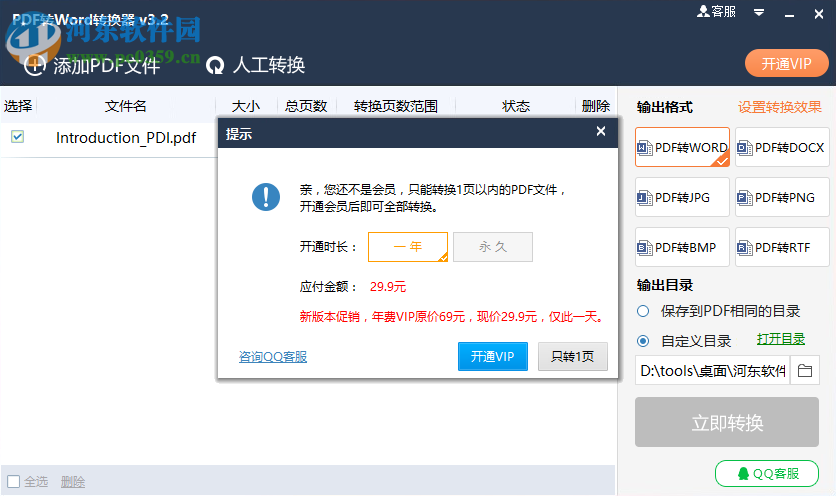Browse output folder with folder icon
Image resolution: width=836 pixels, height=496 pixels.
tap(805, 371)
